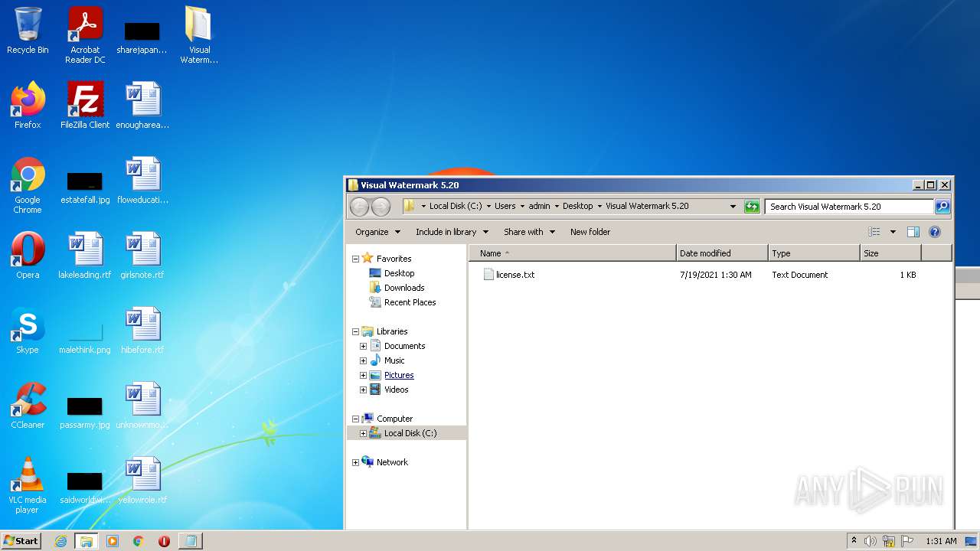The image size is (980, 551).
Task: Show the preview pane in Explorer
Action: [x=913, y=232]
